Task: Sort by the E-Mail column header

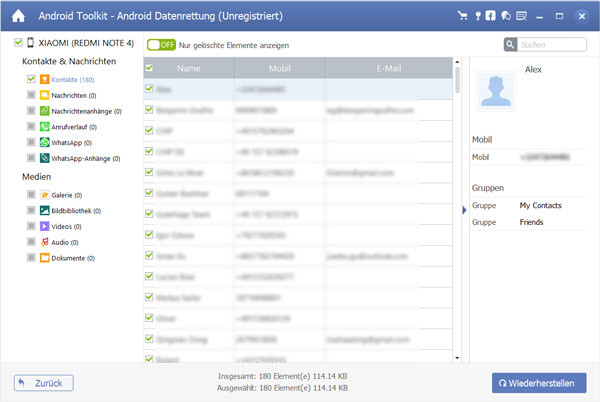Action: [x=389, y=68]
